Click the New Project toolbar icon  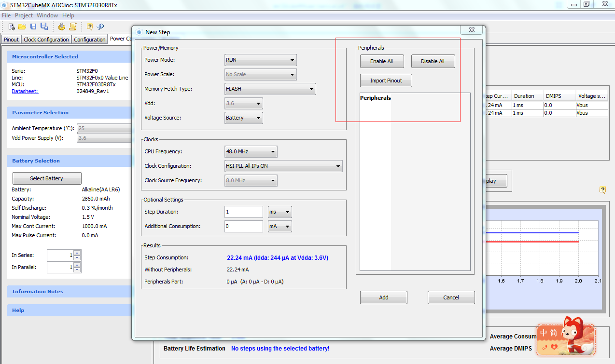click(12, 27)
